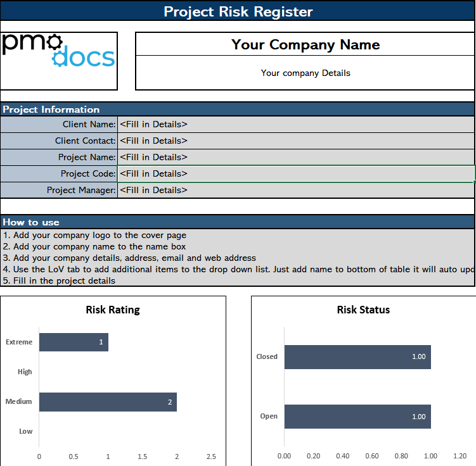476x466 pixels.
Task: Click the Closed bar in Risk Status chart
Action: [x=357, y=357]
